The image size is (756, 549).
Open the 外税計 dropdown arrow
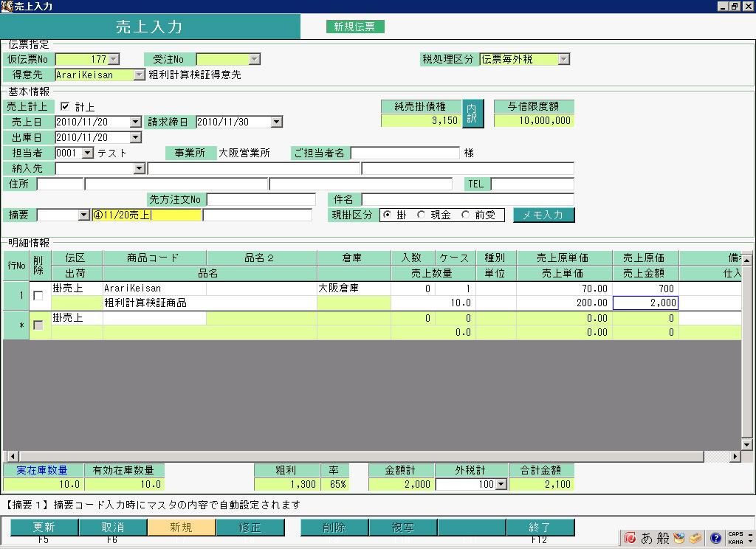[501, 484]
